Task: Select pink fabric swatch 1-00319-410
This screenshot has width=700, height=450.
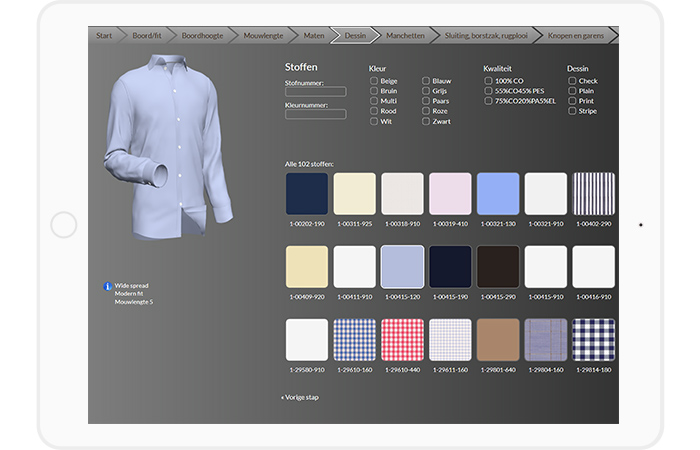Action: pyautogui.click(x=450, y=194)
